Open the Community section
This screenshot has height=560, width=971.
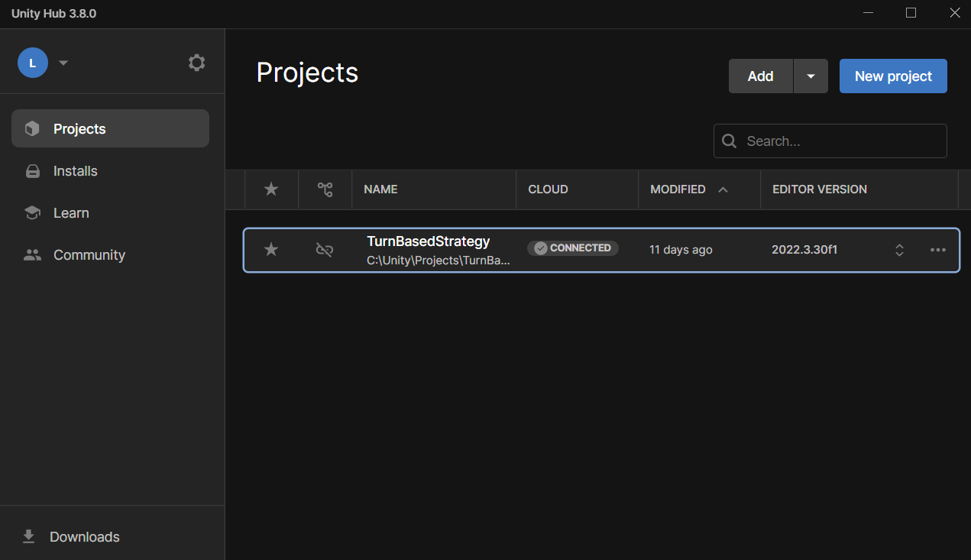point(110,255)
